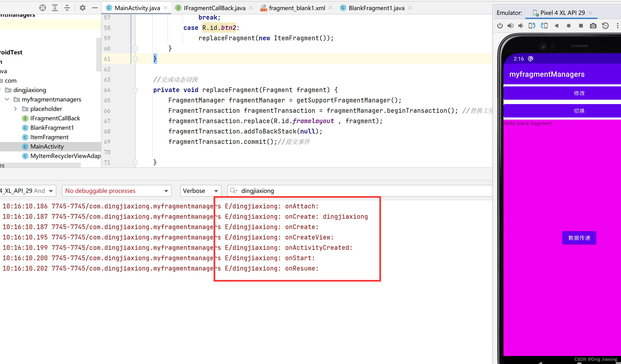The image size is (621, 364).
Task: Rotate the emulator left icon
Action: 532,26
